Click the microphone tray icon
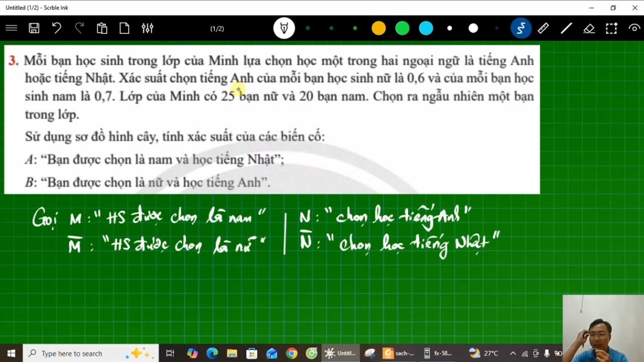644x362 pixels. tap(547, 353)
